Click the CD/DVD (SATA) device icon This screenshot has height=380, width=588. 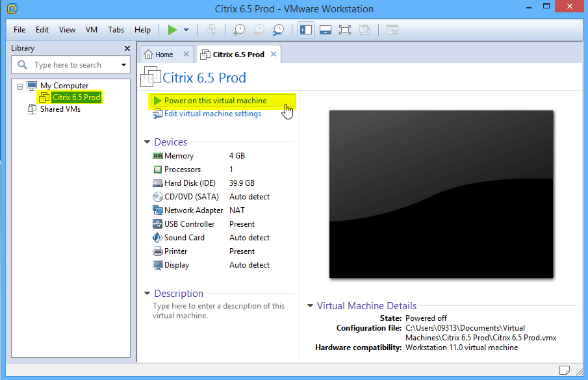[158, 197]
